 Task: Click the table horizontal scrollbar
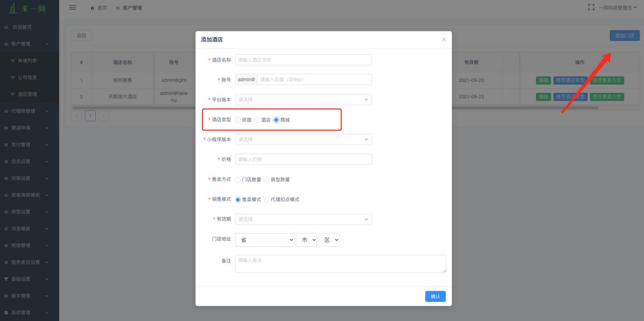click(334, 108)
